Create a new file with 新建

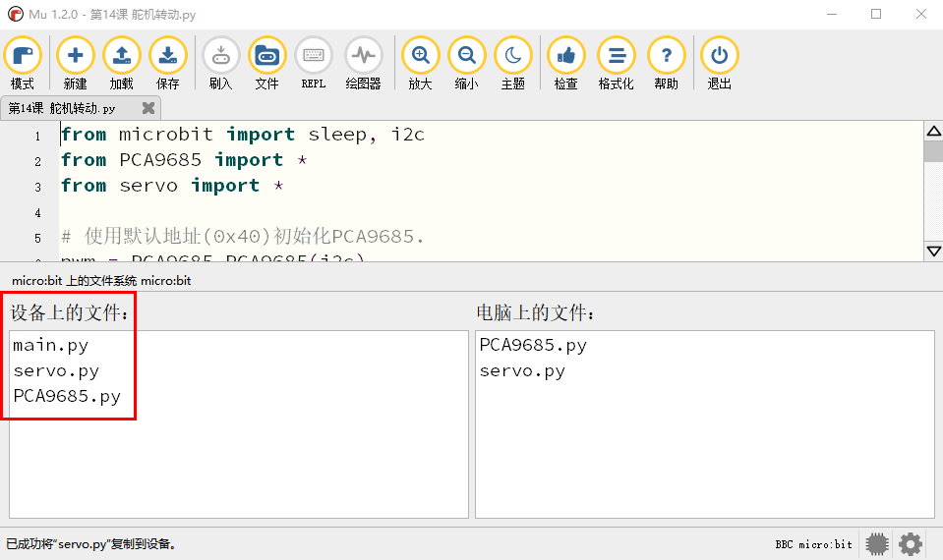click(x=75, y=63)
